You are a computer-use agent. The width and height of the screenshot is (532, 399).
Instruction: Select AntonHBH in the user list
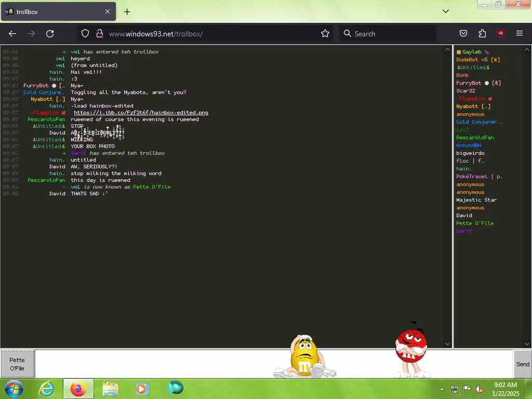point(469,145)
